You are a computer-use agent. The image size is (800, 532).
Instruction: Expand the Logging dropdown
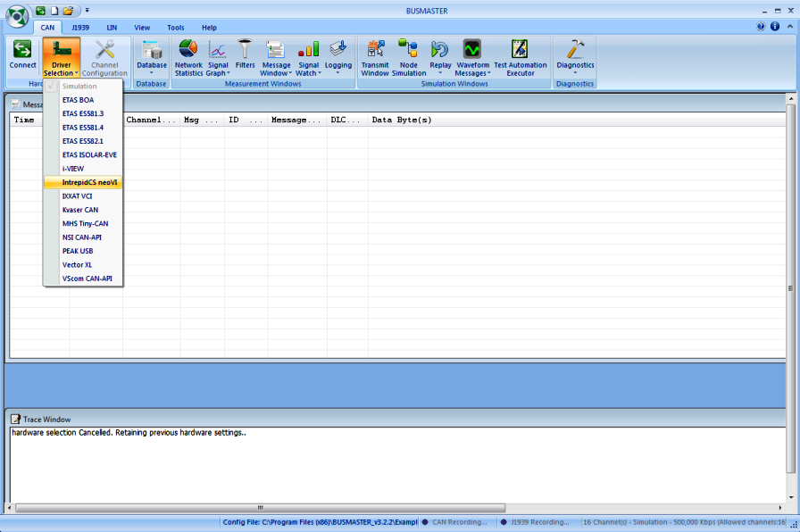pyautogui.click(x=338, y=57)
